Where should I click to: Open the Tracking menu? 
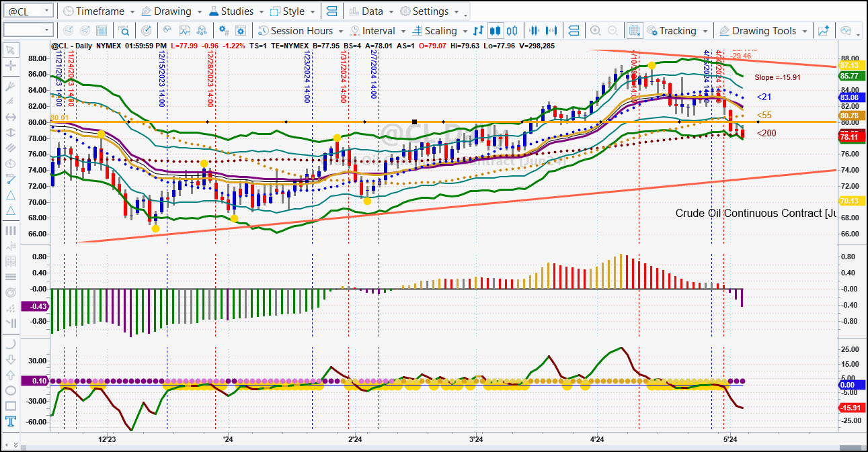coord(677,30)
